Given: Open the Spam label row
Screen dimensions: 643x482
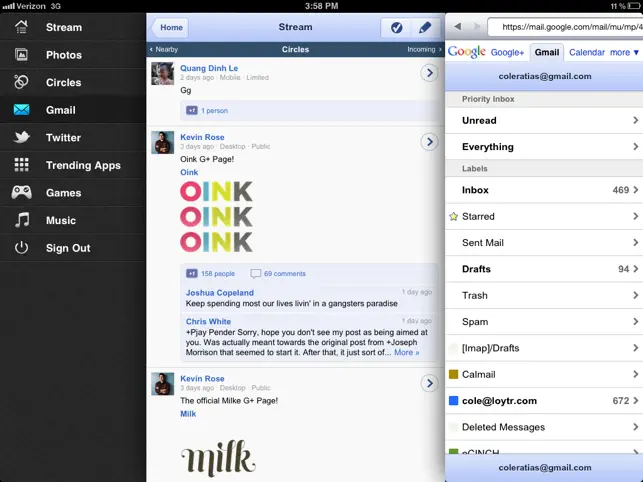Looking at the screenshot, I should tap(544, 322).
